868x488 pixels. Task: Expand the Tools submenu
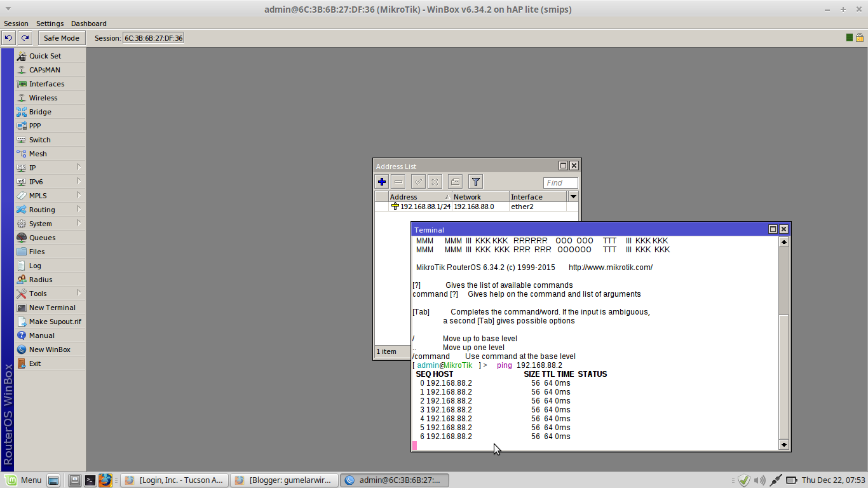coord(50,294)
